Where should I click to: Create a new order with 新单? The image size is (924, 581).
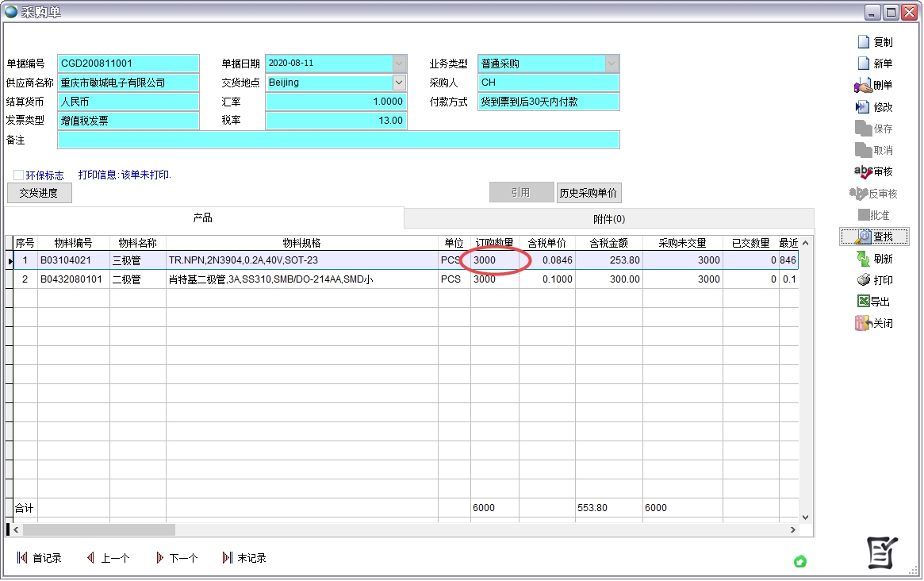[864, 63]
